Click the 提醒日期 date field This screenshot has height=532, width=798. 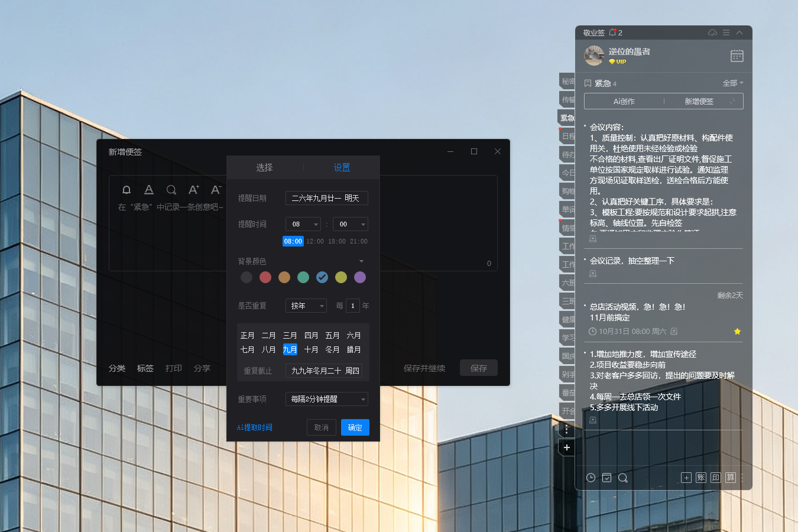click(x=327, y=198)
